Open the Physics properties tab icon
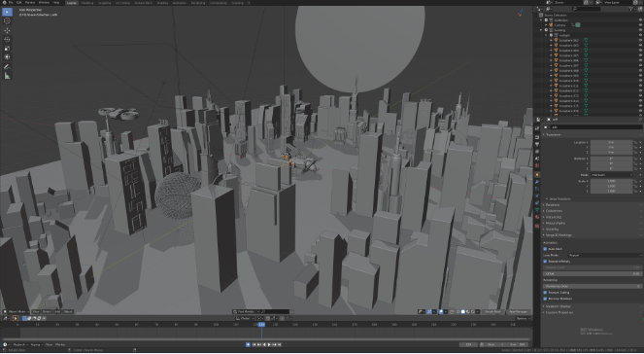This screenshot has height=354, width=644. 537,195
